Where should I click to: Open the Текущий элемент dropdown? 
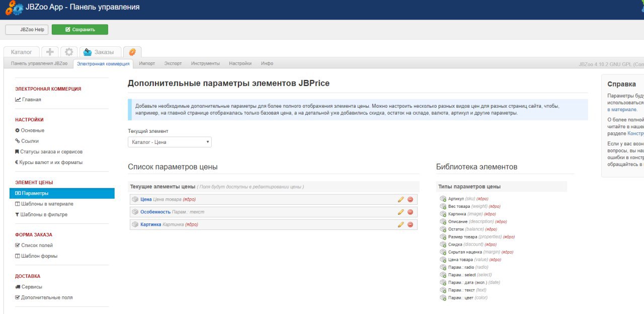tap(170, 142)
